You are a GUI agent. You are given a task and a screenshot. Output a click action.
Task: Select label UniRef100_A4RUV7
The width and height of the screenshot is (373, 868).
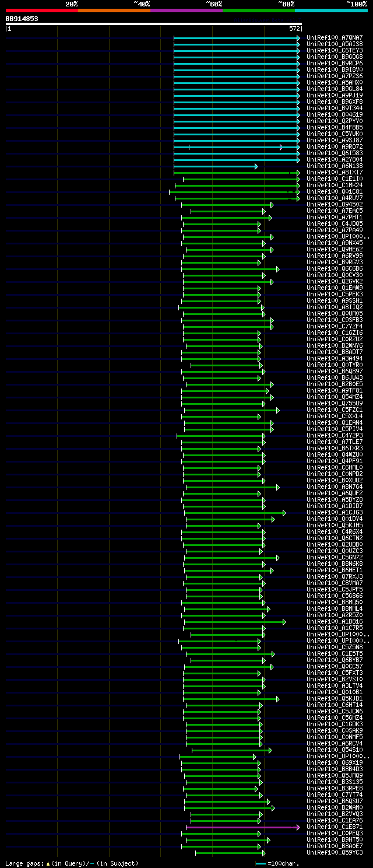tap(335, 198)
